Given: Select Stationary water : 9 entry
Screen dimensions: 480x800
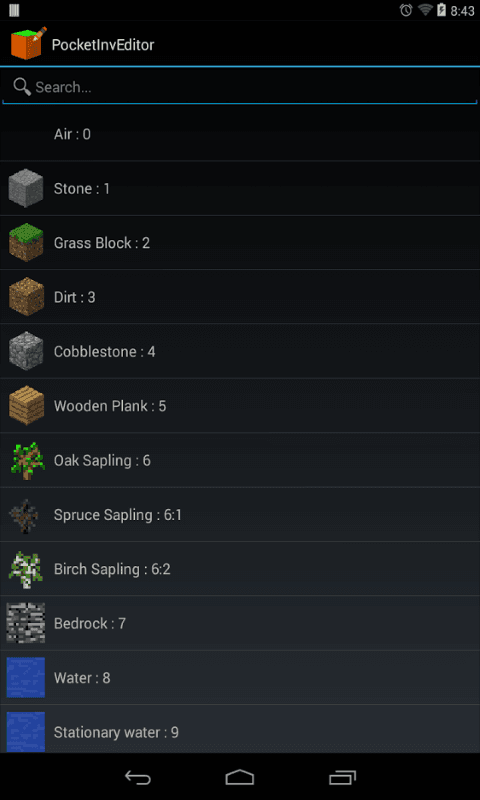Looking at the screenshot, I should coord(240,729).
